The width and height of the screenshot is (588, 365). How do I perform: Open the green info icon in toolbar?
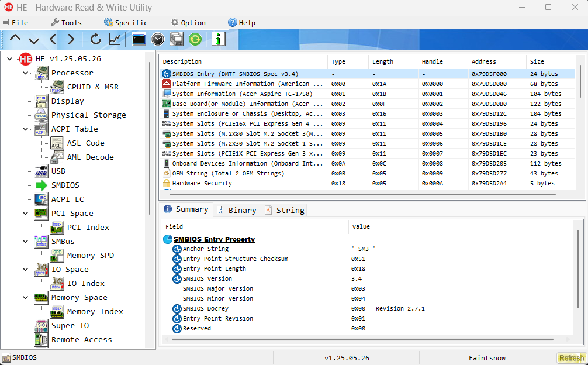point(219,39)
